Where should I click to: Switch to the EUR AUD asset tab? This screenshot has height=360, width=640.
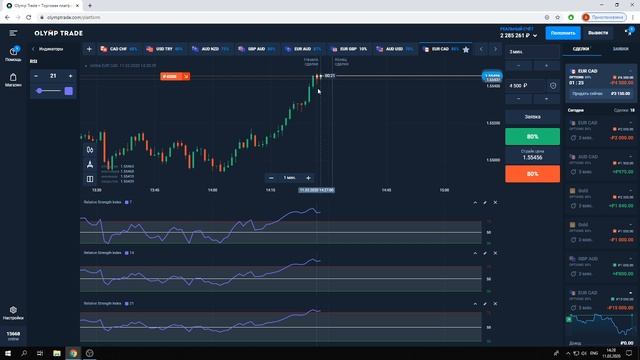click(x=303, y=49)
